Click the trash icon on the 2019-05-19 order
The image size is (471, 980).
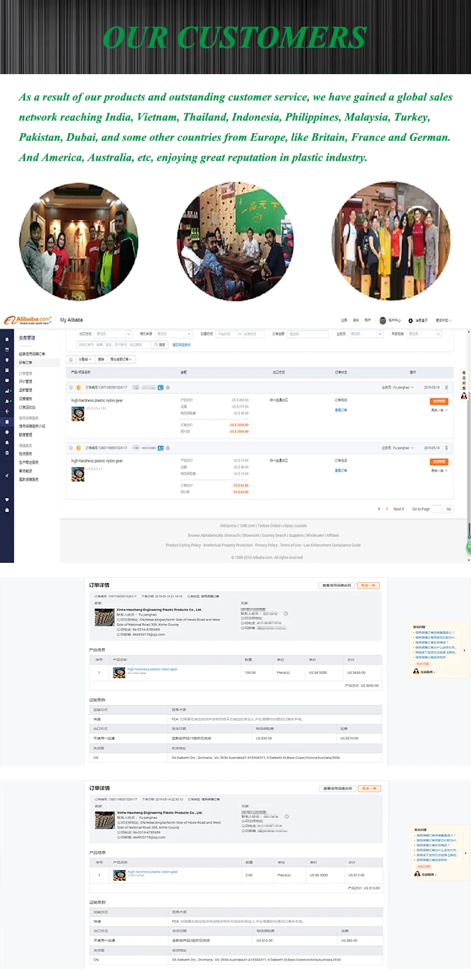pos(447,388)
